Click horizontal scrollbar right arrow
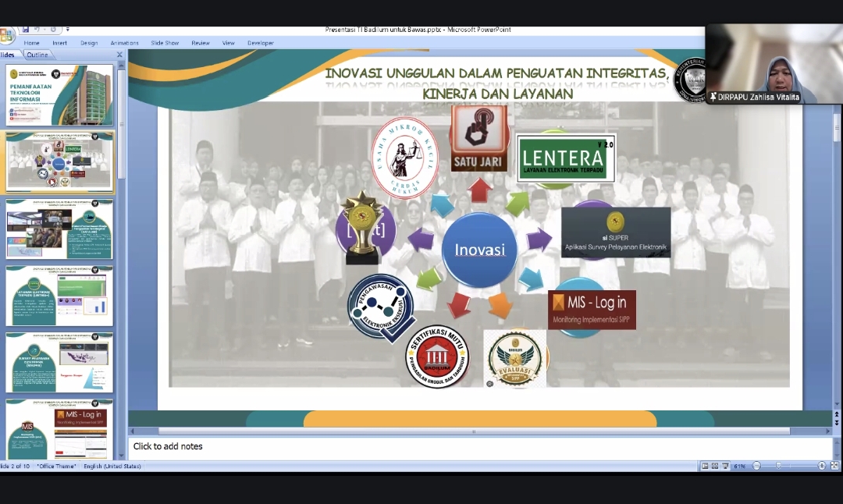Viewport: 843px width, 504px height. [x=828, y=431]
